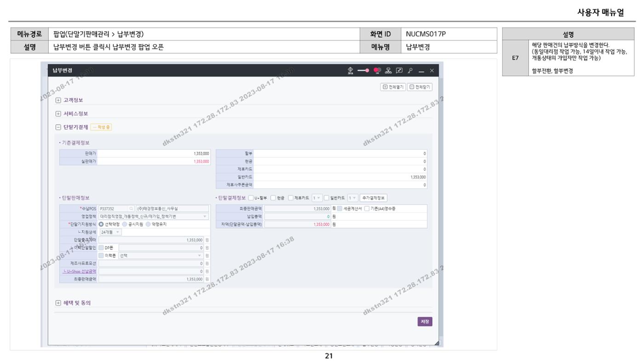
Task: Check the 제휴카드 checkbox
Action: click(x=291, y=198)
